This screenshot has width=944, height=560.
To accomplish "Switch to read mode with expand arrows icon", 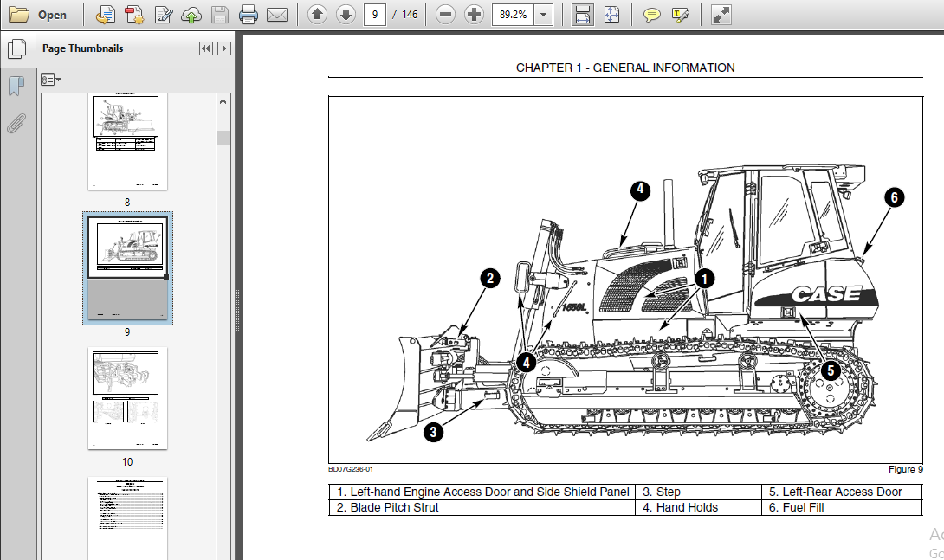I will [x=721, y=15].
